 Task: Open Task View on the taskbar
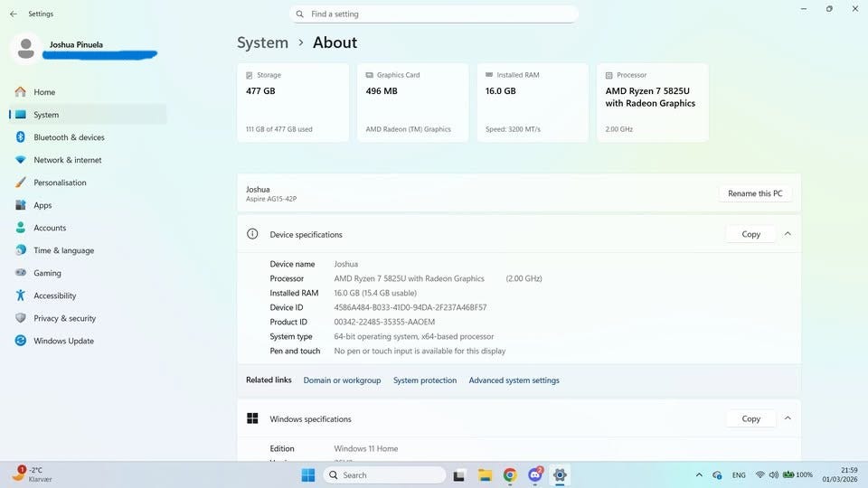tap(459, 475)
